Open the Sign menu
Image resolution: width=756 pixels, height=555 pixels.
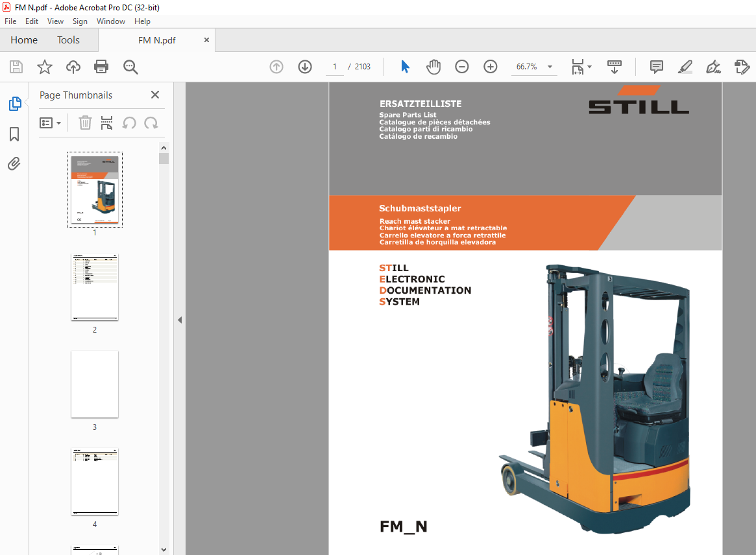point(80,21)
